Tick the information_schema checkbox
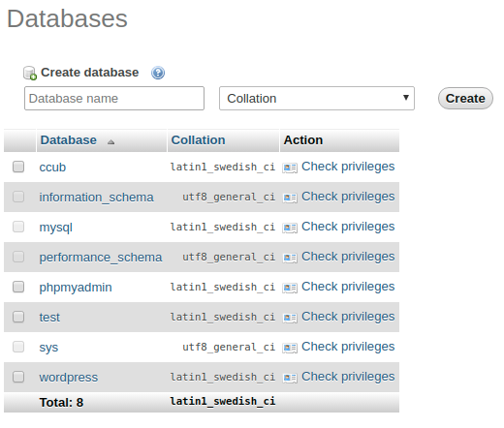Viewport: 504px width, 428px height. [x=18, y=197]
